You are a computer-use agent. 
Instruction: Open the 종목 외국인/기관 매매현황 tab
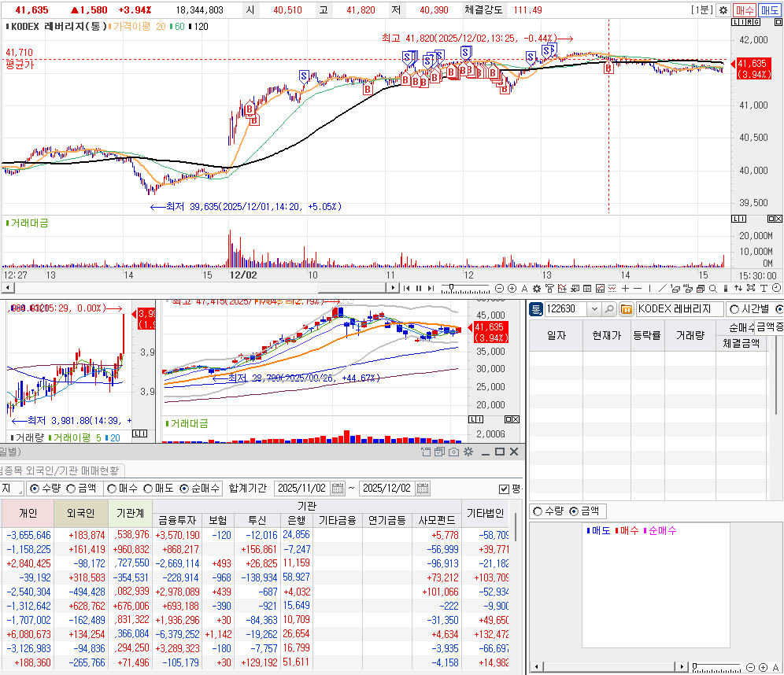point(61,470)
